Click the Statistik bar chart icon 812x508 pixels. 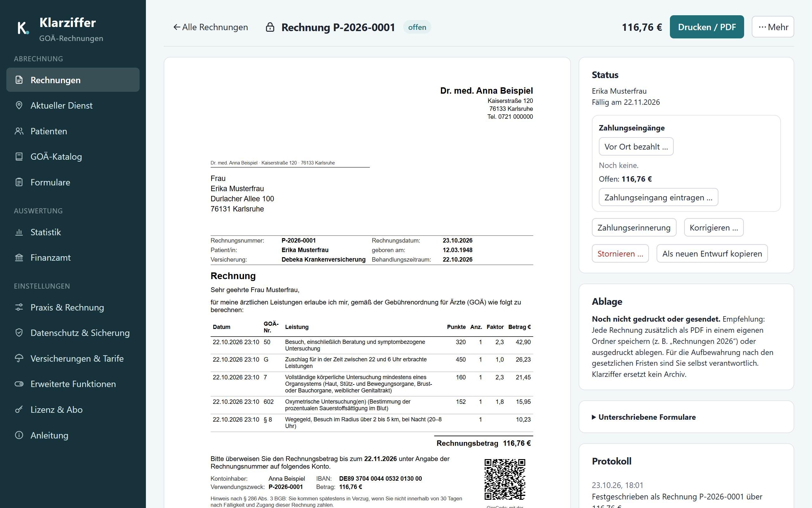19,232
